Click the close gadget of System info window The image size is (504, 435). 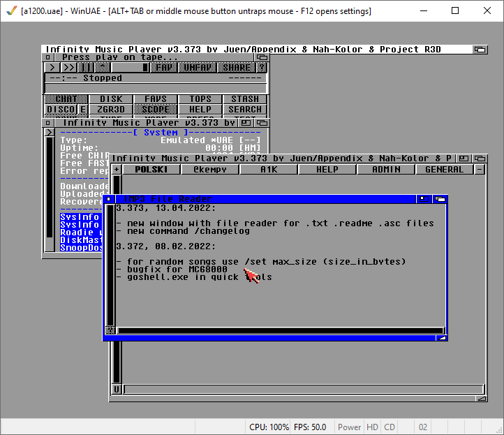(48, 123)
